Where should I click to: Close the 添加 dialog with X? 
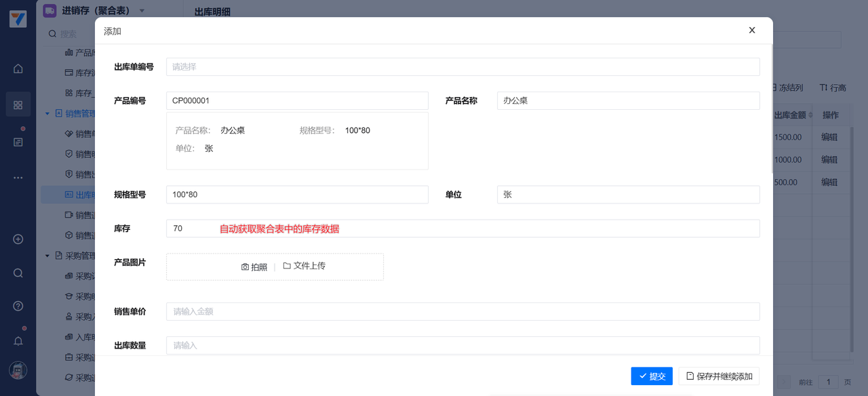pyautogui.click(x=751, y=31)
